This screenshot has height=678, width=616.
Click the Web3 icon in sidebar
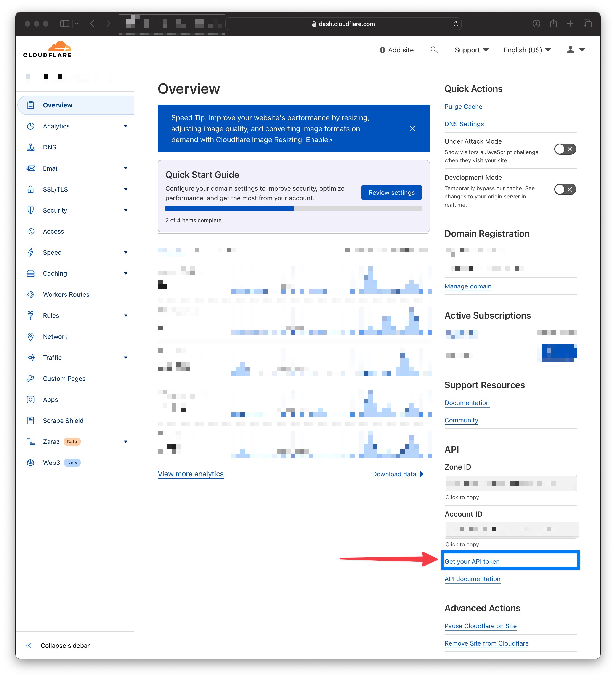(31, 462)
